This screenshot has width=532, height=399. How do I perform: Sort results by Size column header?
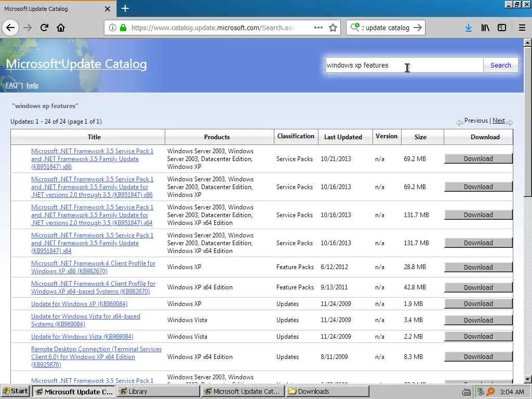(420, 137)
